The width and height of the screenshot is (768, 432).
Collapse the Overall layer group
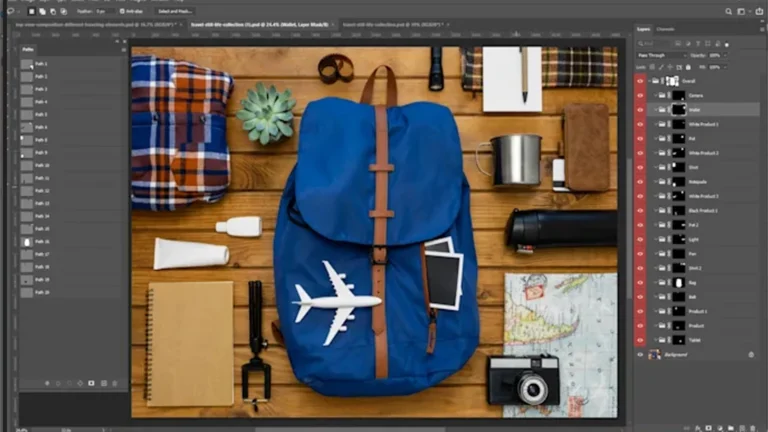pos(647,80)
